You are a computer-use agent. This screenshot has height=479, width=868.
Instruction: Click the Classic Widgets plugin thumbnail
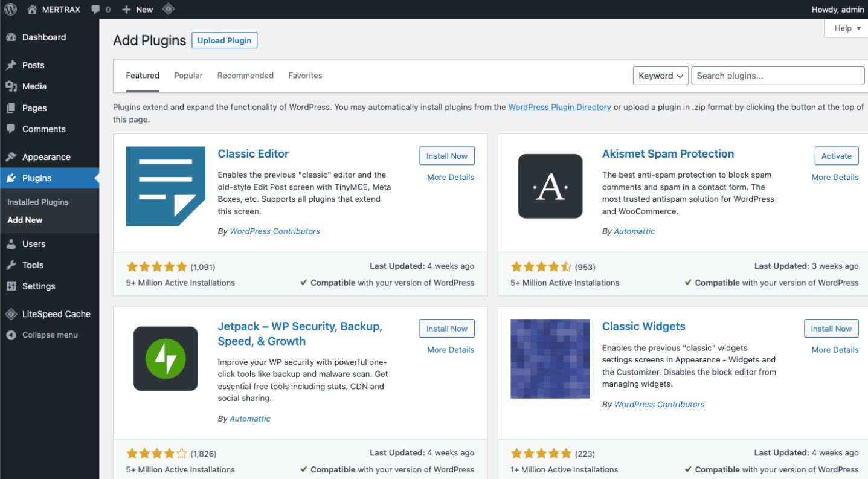pos(550,359)
